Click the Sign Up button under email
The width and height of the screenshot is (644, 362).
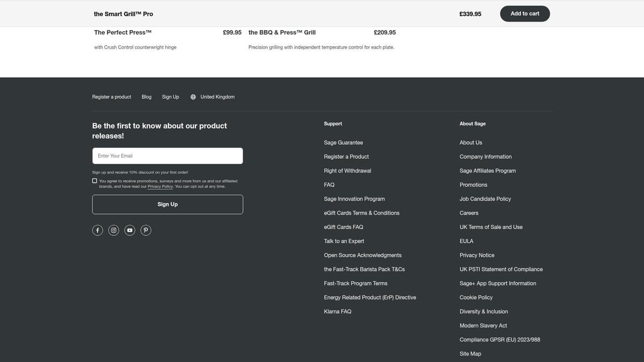167,204
